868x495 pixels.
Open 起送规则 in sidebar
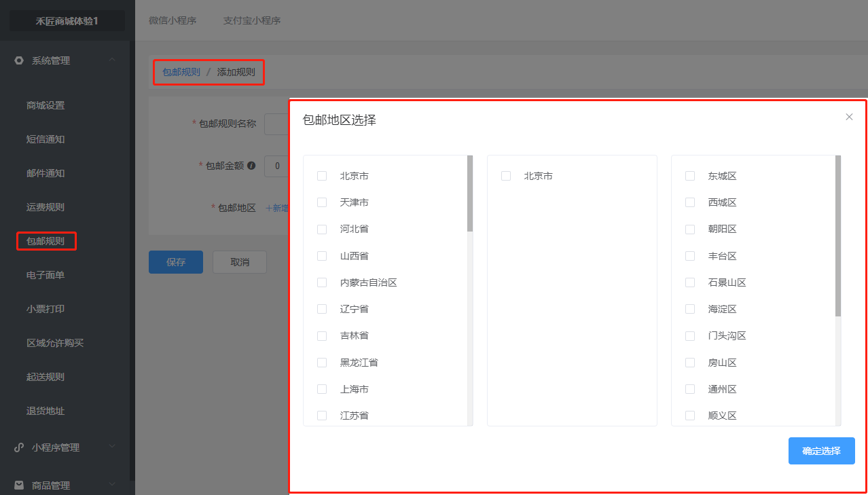pos(46,377)
